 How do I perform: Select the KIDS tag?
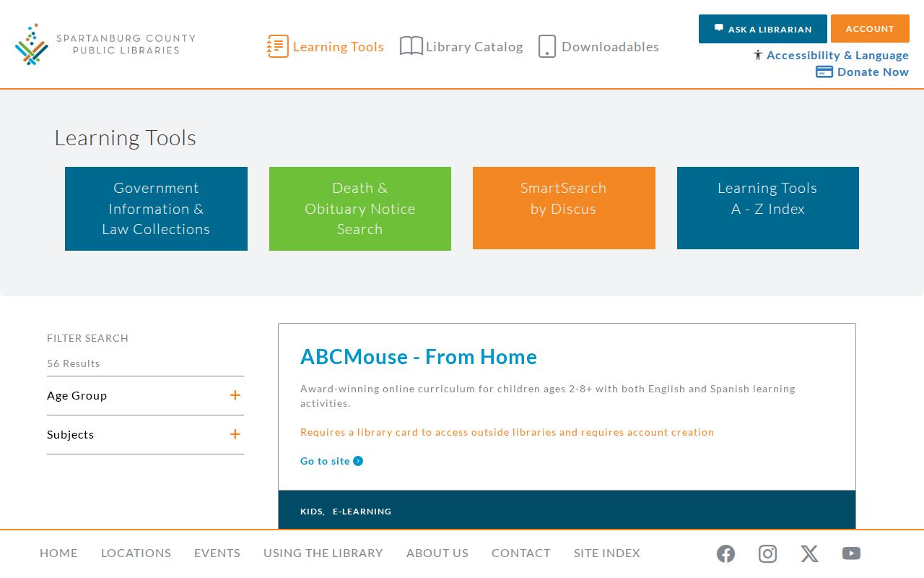(x=312, y=512)
